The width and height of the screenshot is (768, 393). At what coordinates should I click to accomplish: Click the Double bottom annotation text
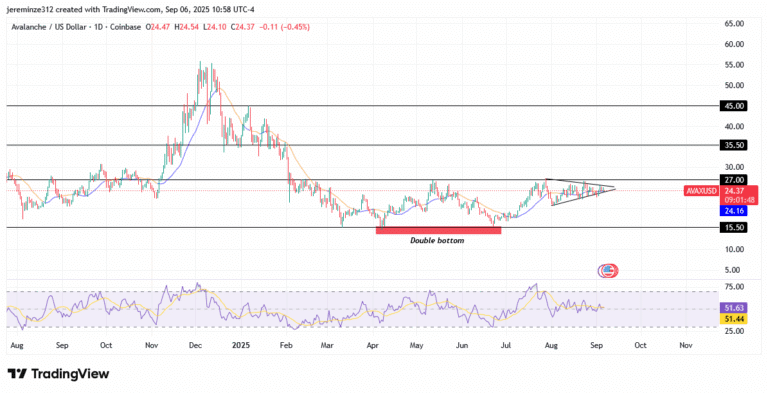[437, 241]
